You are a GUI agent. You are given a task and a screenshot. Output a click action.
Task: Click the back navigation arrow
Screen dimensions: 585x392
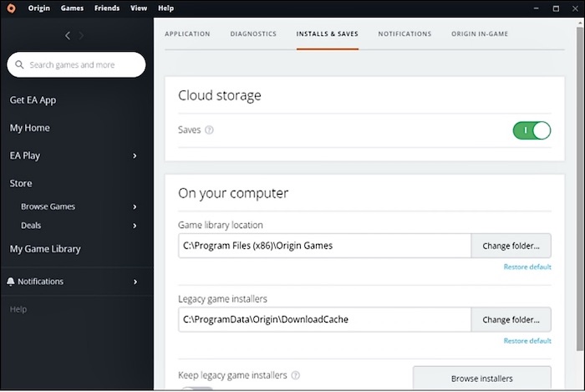(x=68, y=35)
